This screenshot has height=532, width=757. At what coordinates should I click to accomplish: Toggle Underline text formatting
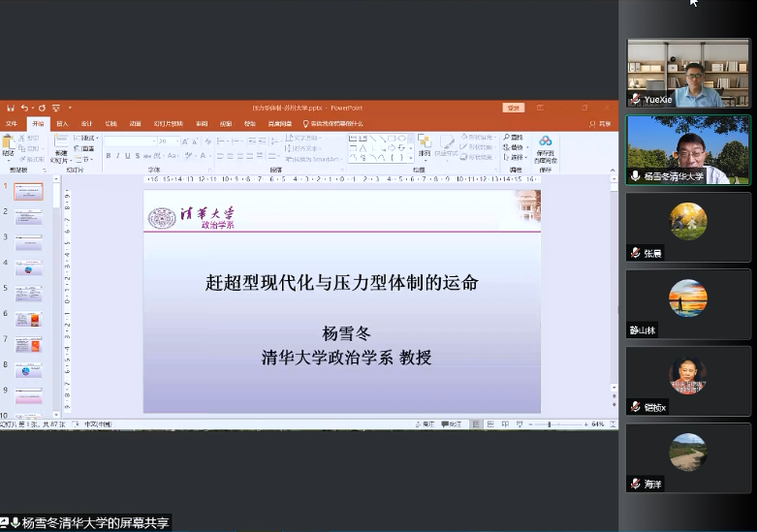[x=127, y=156]
